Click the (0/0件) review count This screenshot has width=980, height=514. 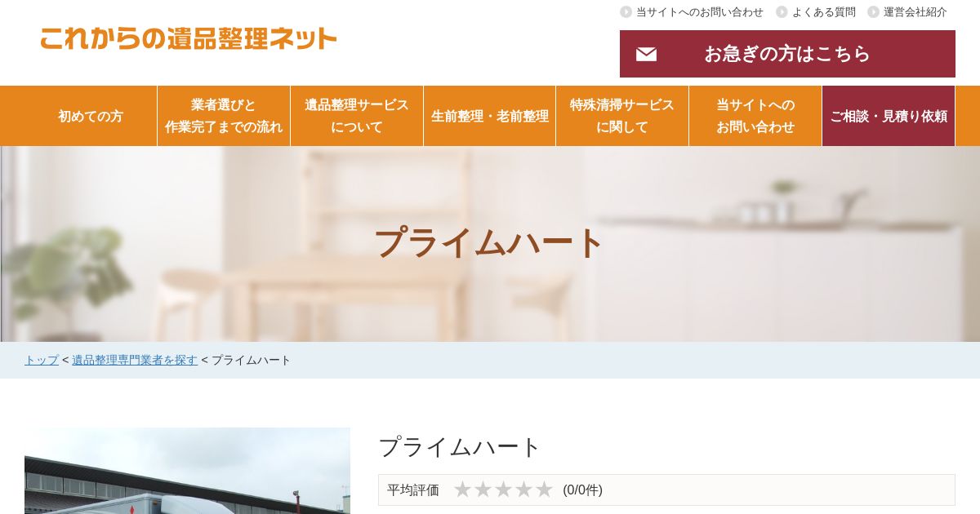(582, 490)
